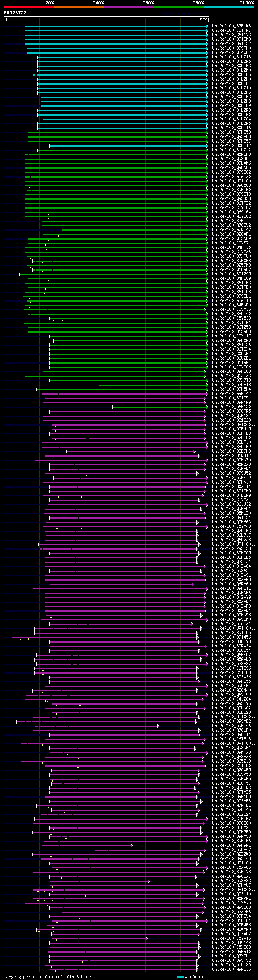Select hit label UniRef100_B0LZK8
Image resolution: width=258 pixels, height=980 pixels.
(x=231, y=101)
